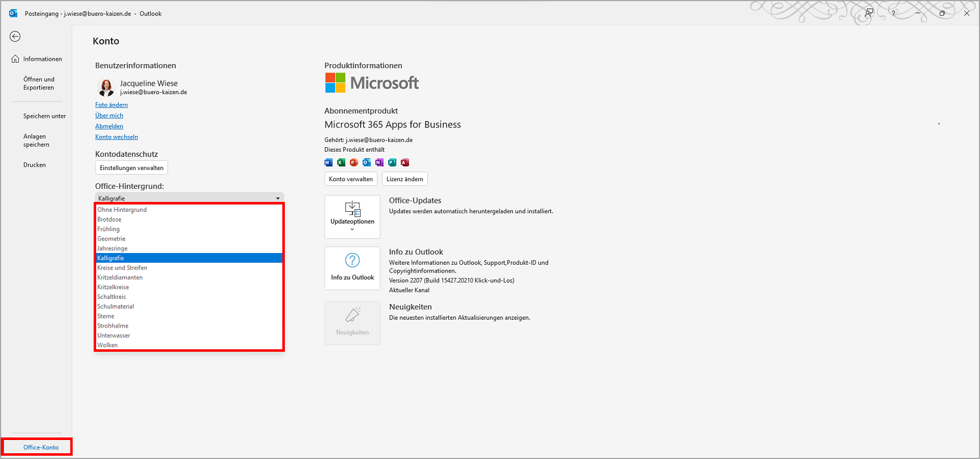The height and width of the screenshot is (459, 980).
Task: Click the Excel app icon
Action: [x=341, y=162]
